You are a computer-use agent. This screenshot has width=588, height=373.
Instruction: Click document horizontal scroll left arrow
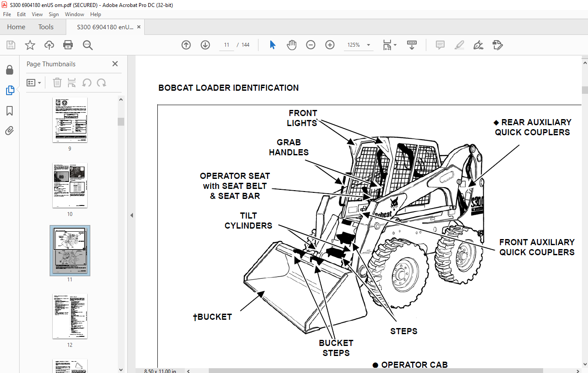189,371
